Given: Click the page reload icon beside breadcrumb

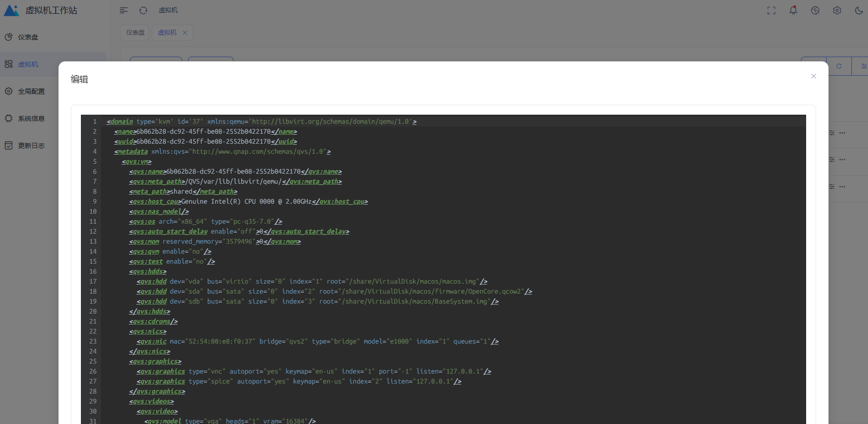Looking at the screenshot, I should click(x=143, y=10).
